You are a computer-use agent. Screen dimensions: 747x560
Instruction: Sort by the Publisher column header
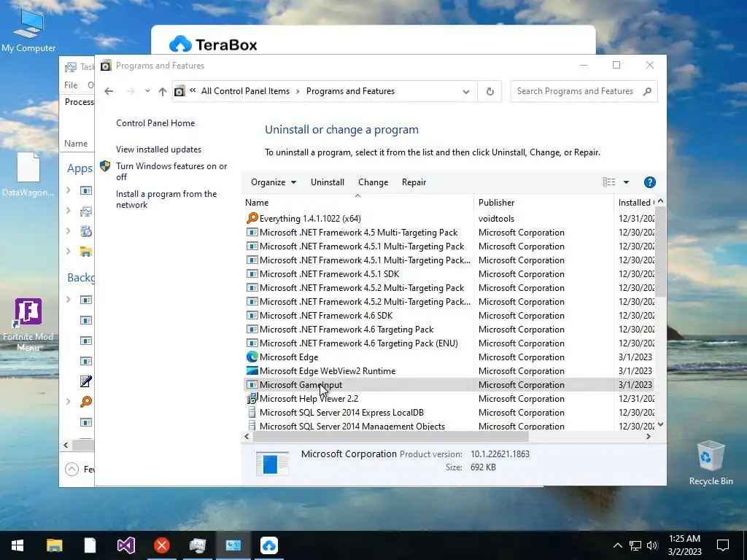tap(543, 203)
